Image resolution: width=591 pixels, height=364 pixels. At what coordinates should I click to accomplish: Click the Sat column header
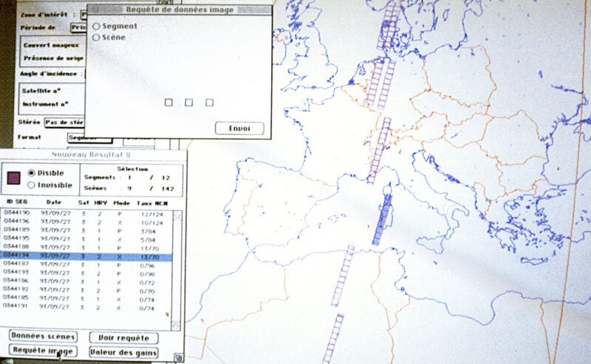pyautogui.click(x=83, y=203)
